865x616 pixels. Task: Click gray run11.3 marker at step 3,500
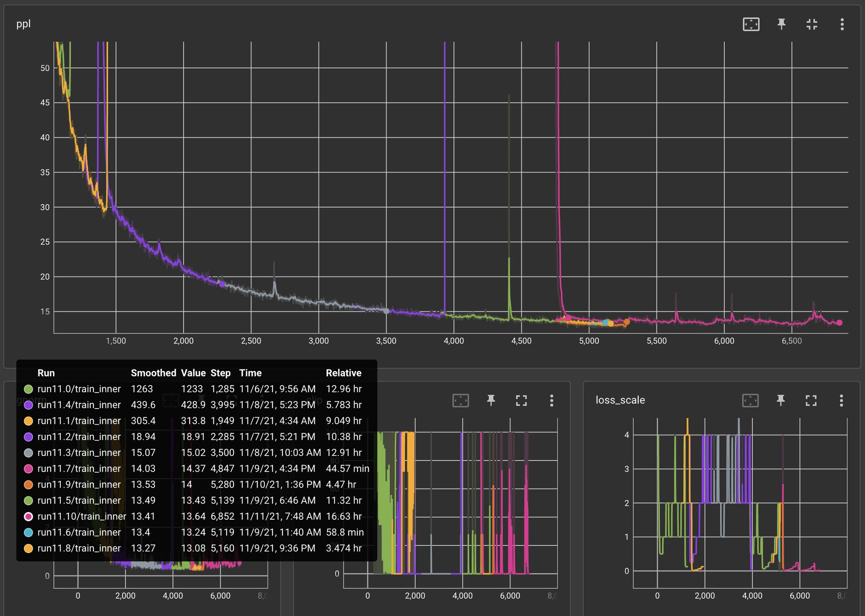[x=386, y=311]
